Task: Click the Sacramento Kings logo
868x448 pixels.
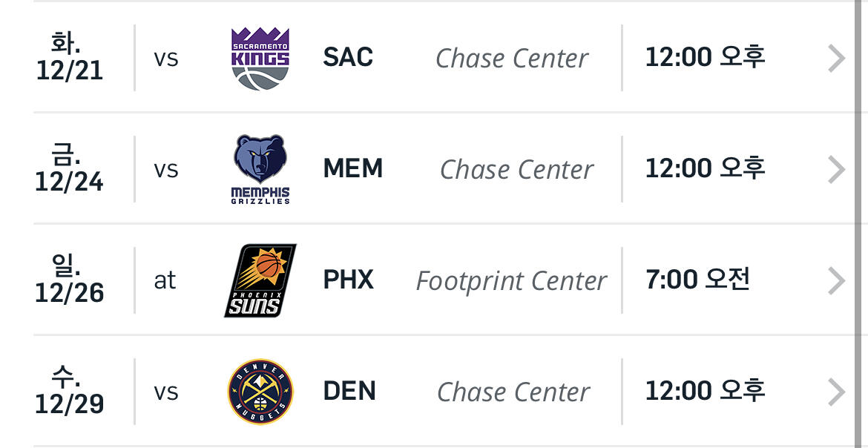Action: [260, 58]
